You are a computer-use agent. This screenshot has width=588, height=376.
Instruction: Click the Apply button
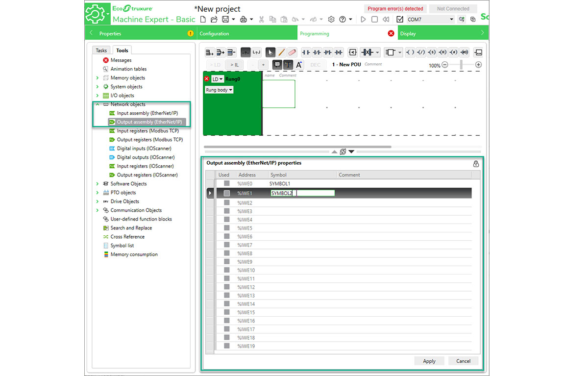tap(429, 361)
